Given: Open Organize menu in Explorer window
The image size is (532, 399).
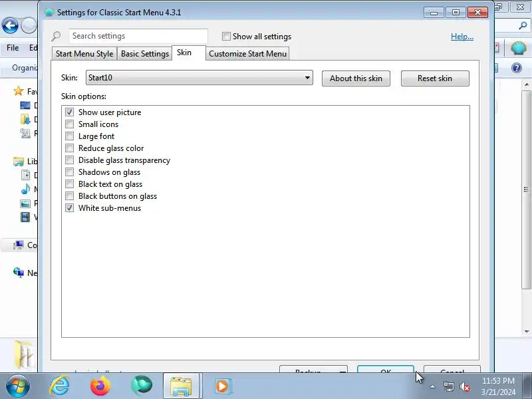Looking at the screenshot, I should 24,68.
